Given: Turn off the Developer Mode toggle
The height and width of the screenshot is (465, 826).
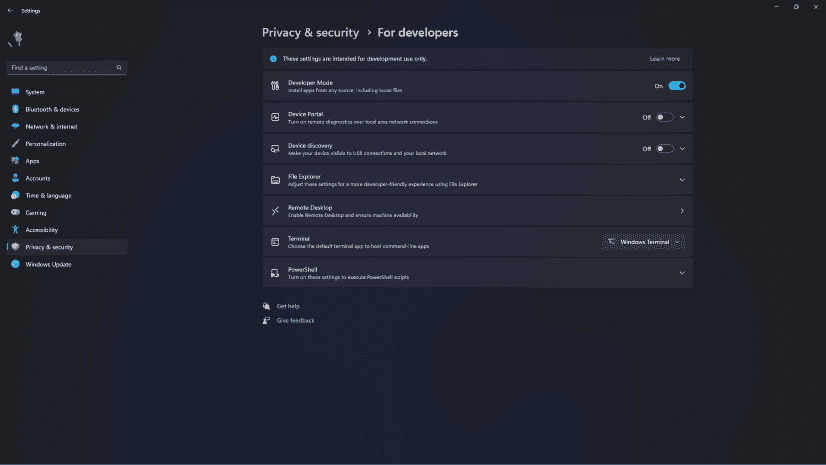Looking at the screenshot, I should click(x=677, y=86).
